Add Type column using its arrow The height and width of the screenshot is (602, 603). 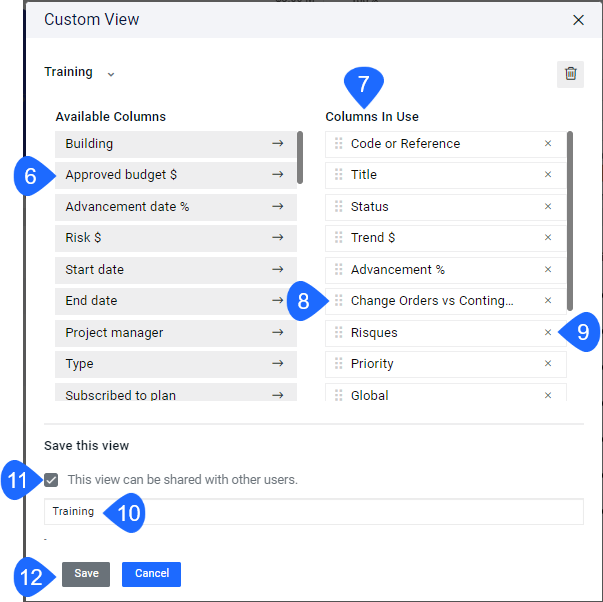tap(278, 364)
